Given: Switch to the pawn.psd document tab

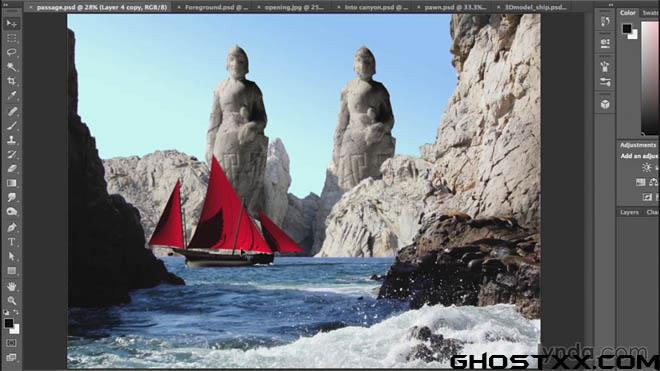Looking at the screenshot, I should point(455,7).
